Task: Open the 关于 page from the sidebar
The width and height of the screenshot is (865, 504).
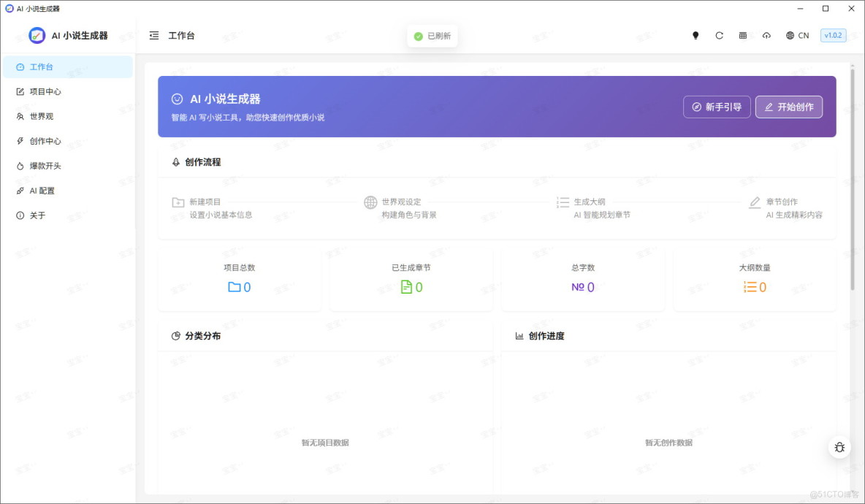Action: click(38, 215)
